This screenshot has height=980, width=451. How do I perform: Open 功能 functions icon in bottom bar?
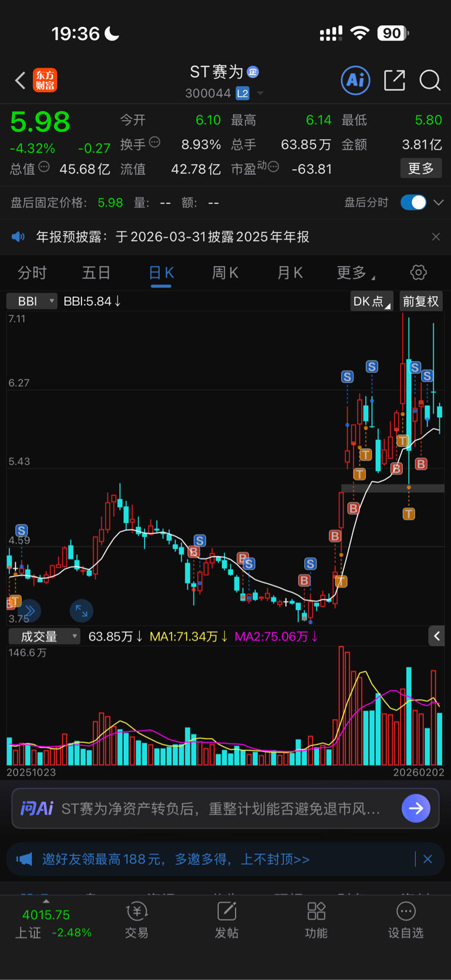click(316, 911)
